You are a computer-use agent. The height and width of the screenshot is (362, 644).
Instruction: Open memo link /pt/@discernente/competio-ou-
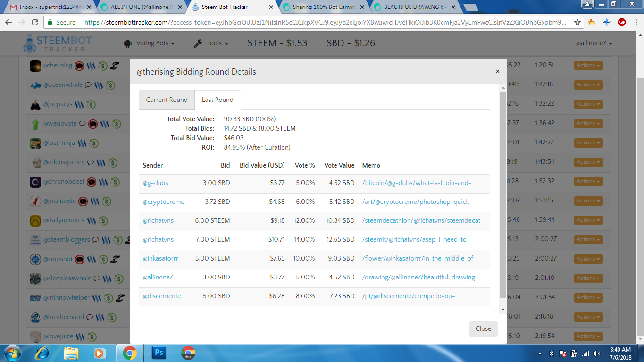409,296
